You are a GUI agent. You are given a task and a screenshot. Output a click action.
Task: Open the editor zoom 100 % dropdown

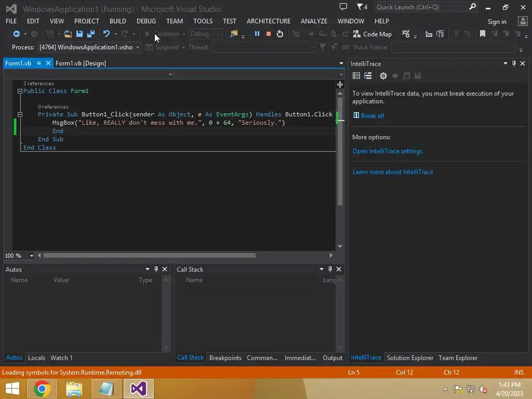pos(31,256)
